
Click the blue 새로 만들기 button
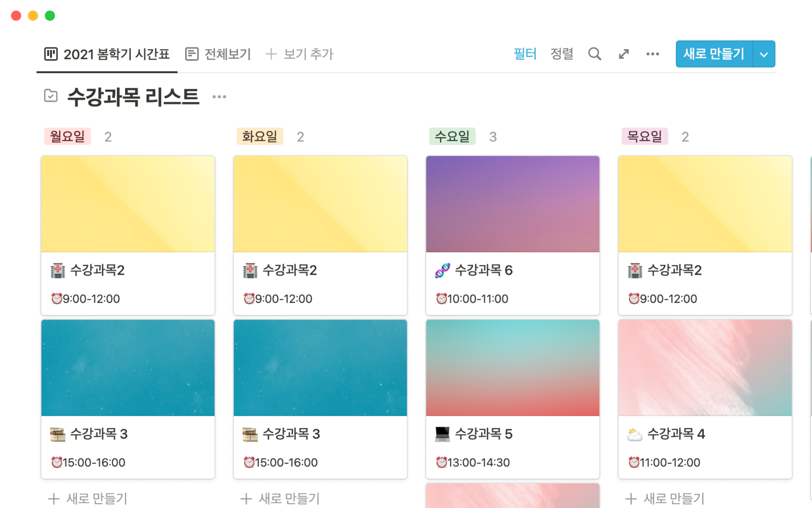coord(714,54)
